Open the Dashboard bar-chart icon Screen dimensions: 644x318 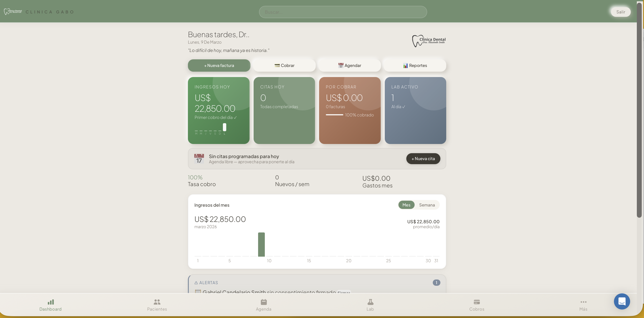(50, 302)
